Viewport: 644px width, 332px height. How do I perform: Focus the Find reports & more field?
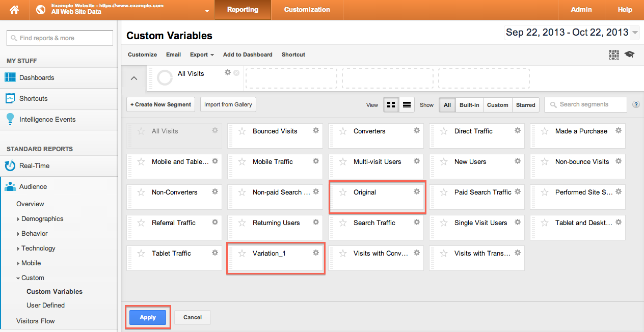(x=60, y=38)
